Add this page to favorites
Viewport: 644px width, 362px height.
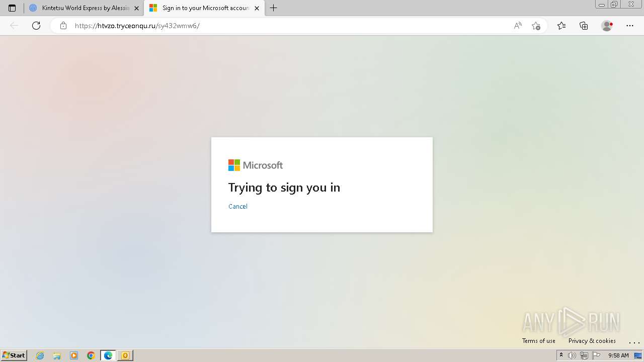pyautogui.click(x=536, y=26)
